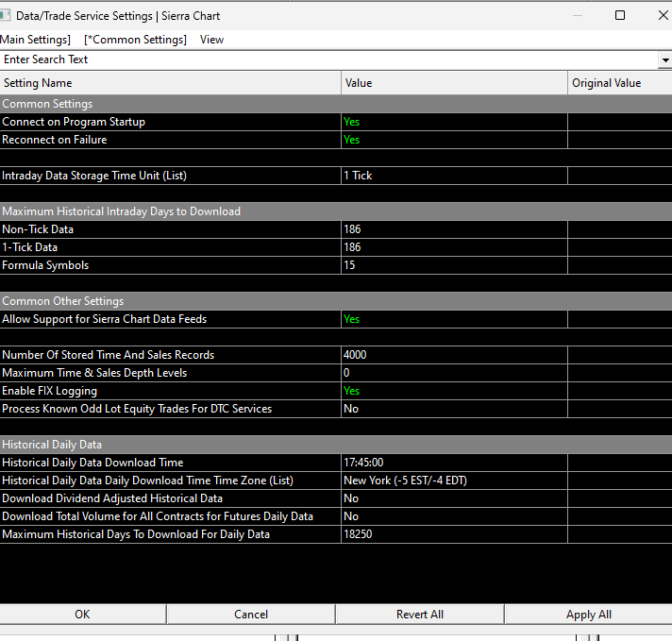The height and width of the screenshot is (641, 672).
Task: Select Number Of Stored Time And Sales Records name
Action: (170, 355)
